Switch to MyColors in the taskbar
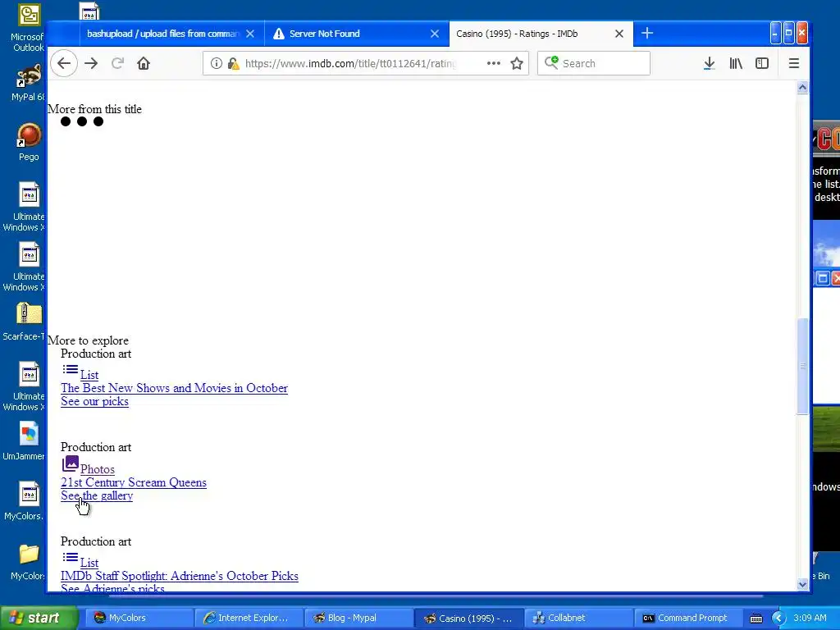840x630 pixels. pyautogui.click(x=140, y=618)
